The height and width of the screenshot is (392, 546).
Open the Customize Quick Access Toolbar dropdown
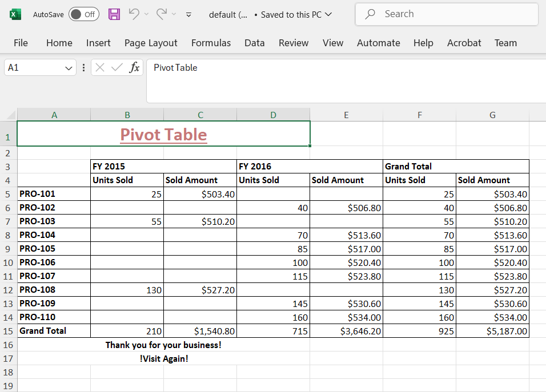(x=189, y=15)
